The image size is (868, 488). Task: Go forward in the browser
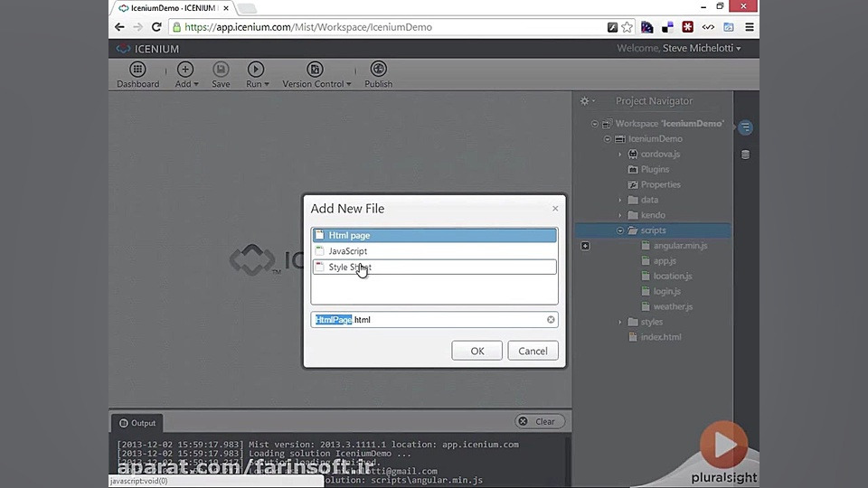[137, 27]
